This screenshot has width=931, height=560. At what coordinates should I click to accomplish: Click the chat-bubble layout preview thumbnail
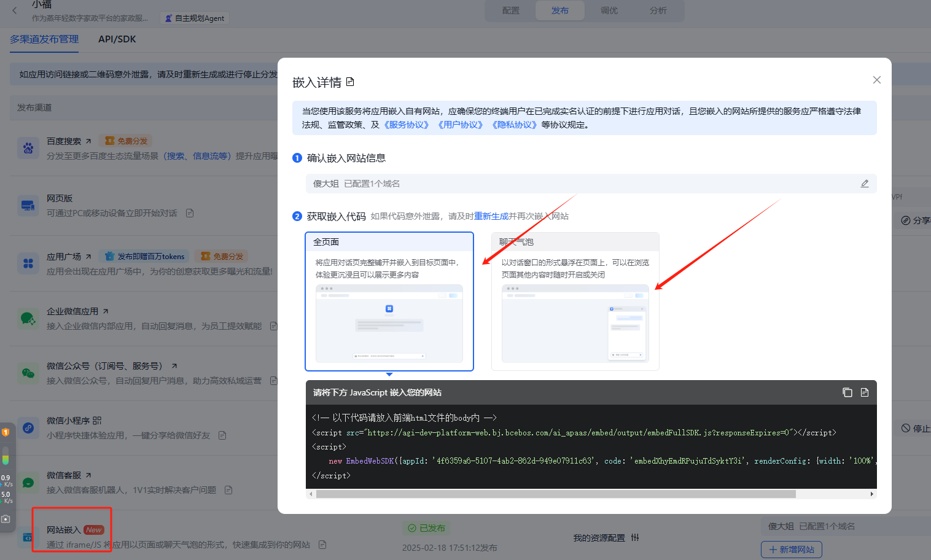[575, 324]
